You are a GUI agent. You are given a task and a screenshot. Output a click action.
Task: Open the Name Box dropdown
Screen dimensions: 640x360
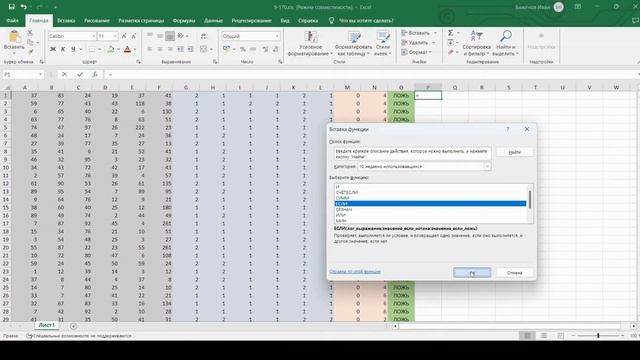click(40, 74)
